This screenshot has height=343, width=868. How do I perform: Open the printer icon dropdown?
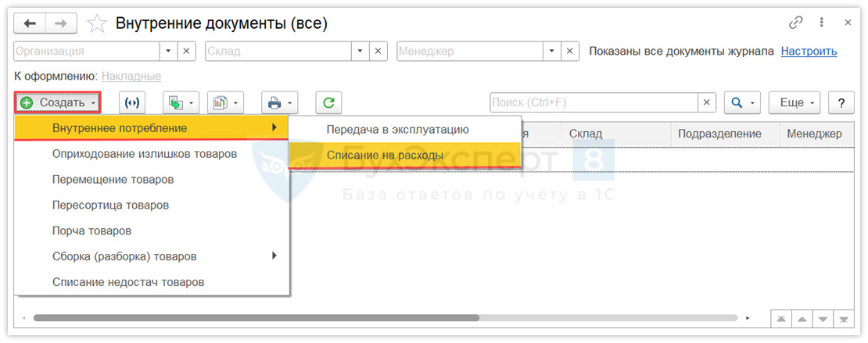pyautogui.click(x=280, y=102)
